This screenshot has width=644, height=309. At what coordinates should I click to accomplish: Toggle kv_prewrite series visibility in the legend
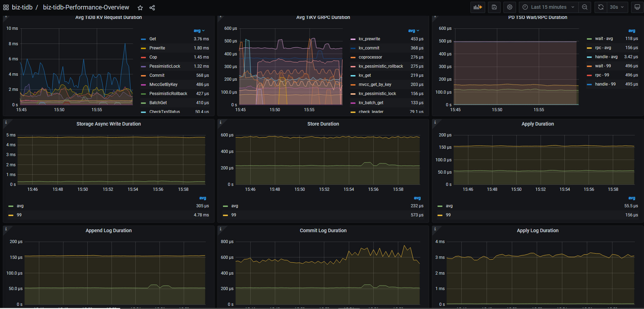click(369, 39)
